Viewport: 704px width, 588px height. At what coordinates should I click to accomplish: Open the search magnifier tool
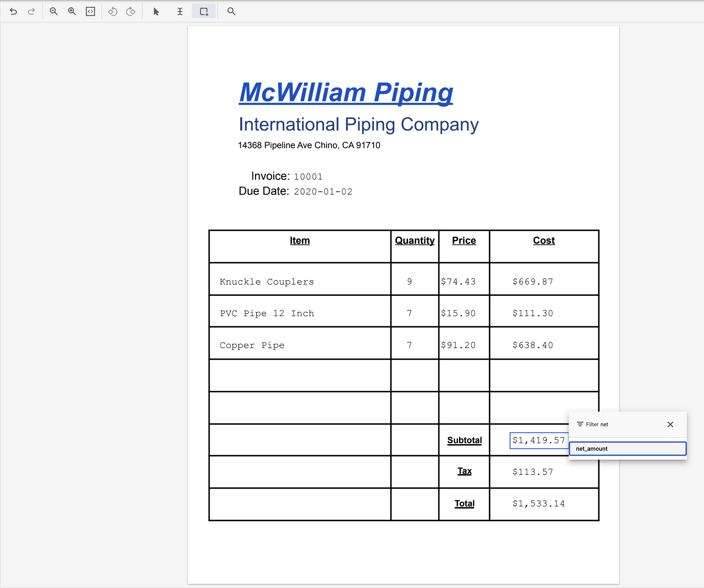(231, 11)
